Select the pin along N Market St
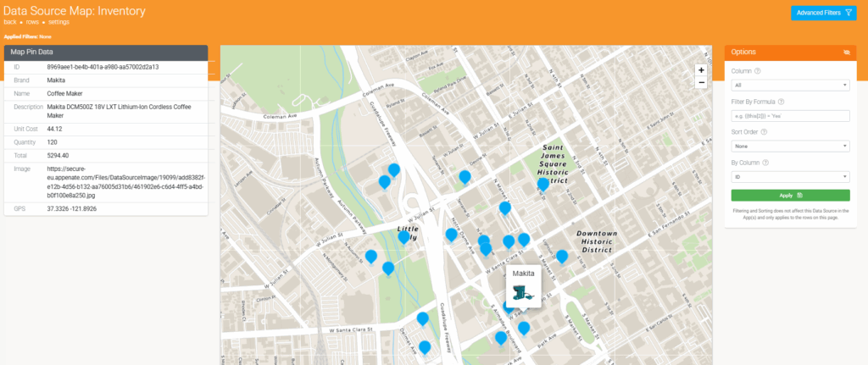868x365 pixels. [505, 207]
